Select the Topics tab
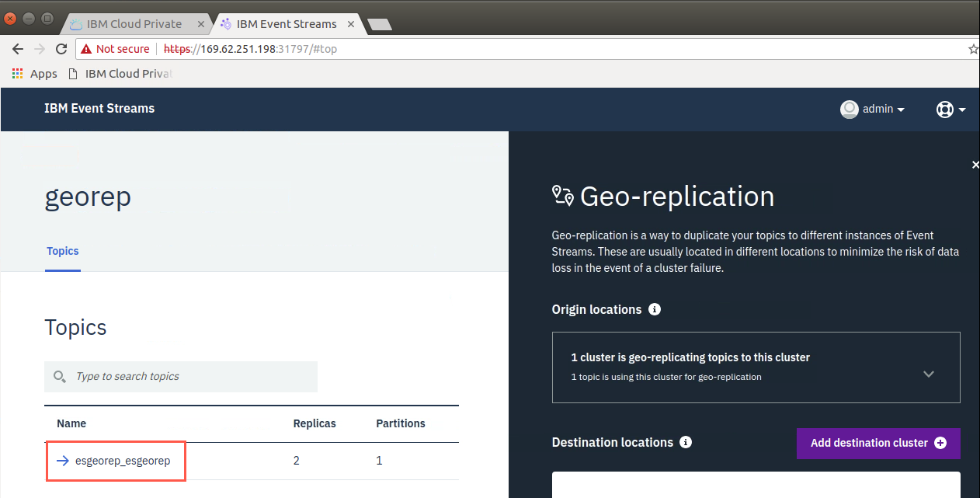The width and height of the screenshot is (980, 498). pyautogui.click(x=63, y=251)
